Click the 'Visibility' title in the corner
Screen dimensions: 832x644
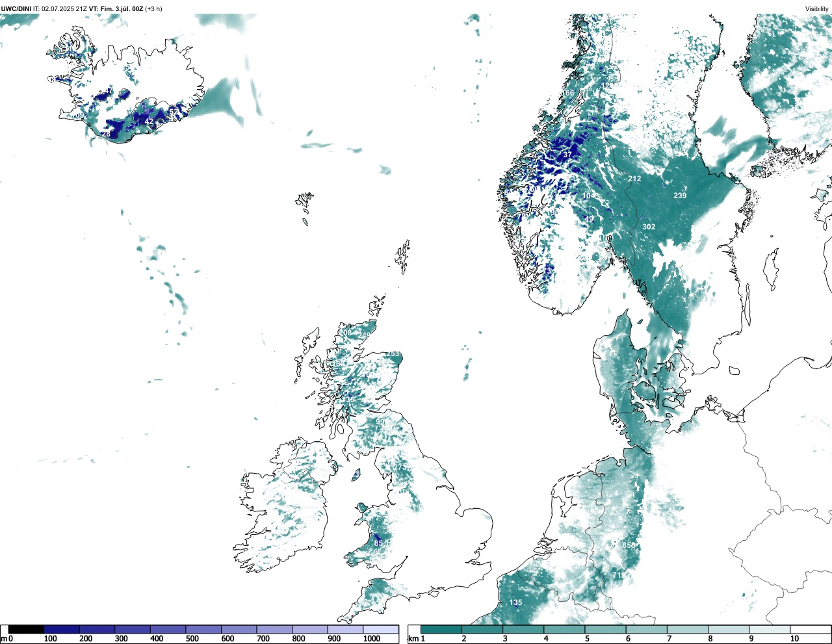(x=817, y=8)
